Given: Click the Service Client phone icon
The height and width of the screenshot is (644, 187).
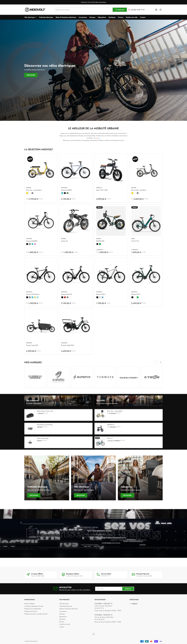Looking at the screenshot, I should [98, 575].
